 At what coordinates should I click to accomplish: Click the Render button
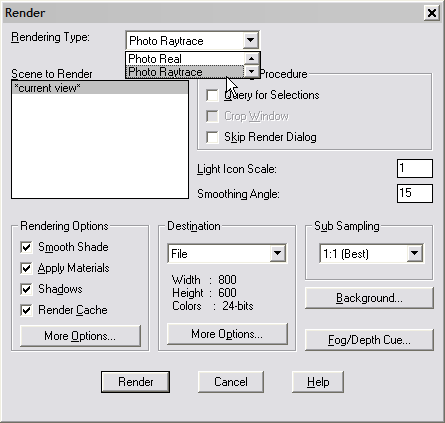click(135, 382)
